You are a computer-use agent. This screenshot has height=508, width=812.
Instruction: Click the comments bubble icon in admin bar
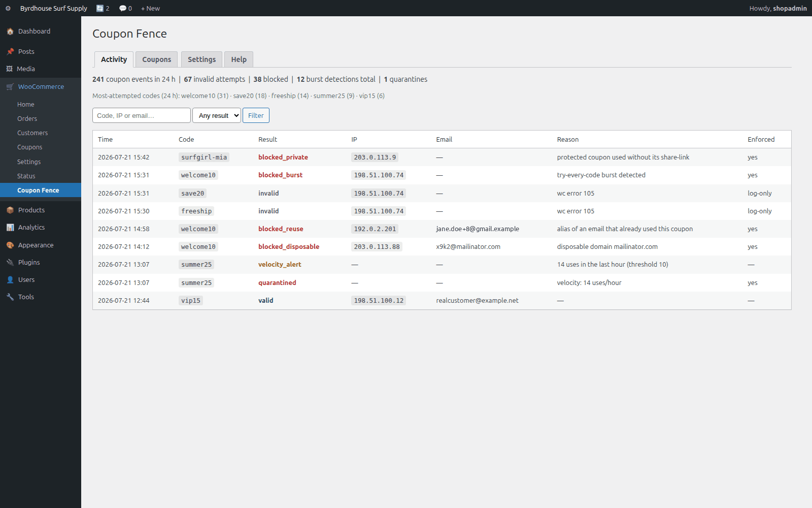[x=123, y=8]
